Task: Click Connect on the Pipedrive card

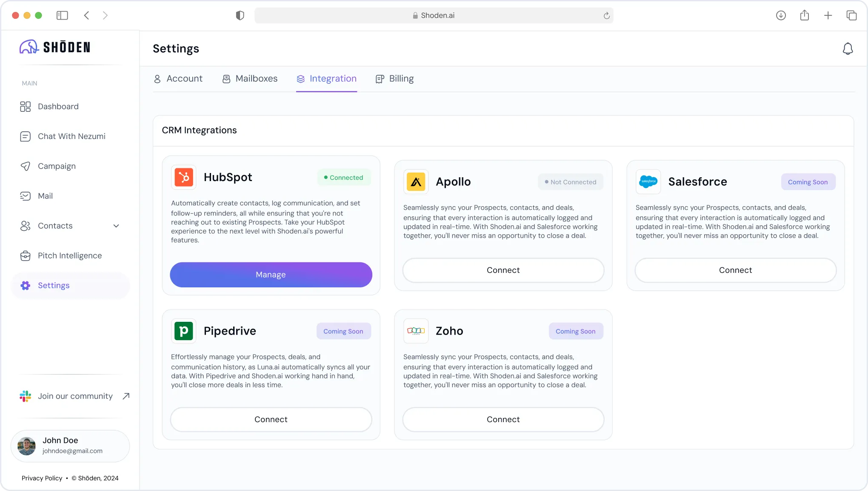Action: [271, 419]
